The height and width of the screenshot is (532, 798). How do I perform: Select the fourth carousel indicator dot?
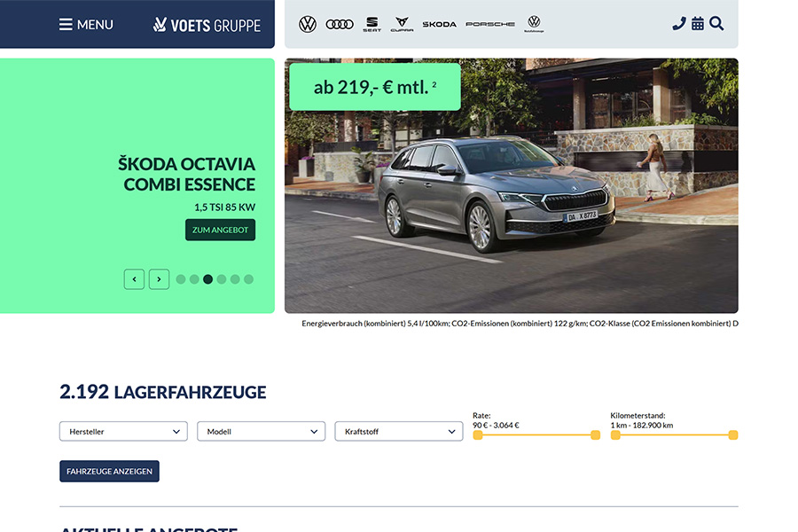(221, 278)
